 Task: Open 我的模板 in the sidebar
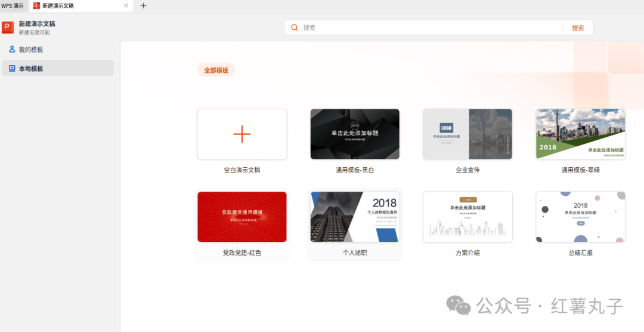click(57, 50)
